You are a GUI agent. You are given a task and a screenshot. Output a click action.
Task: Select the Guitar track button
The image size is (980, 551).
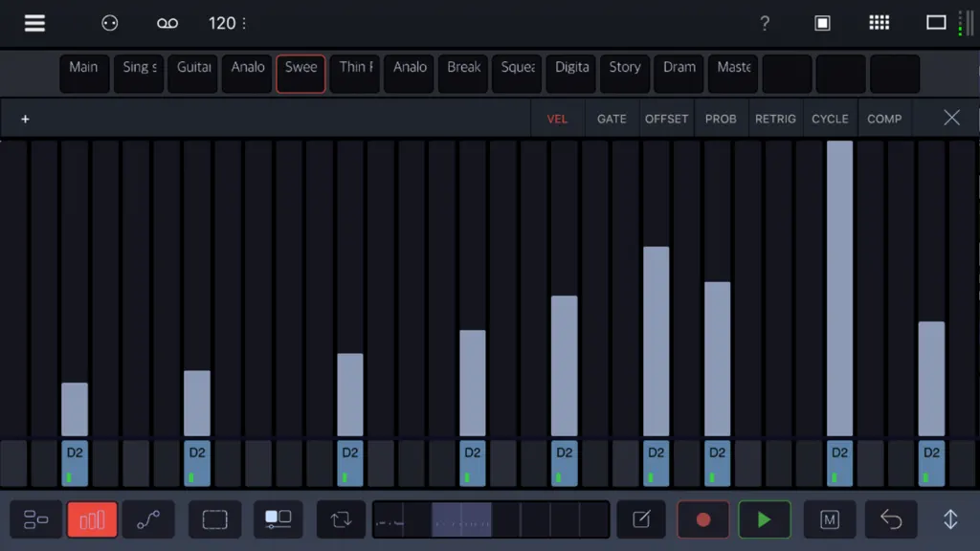[x=193, y=74]
